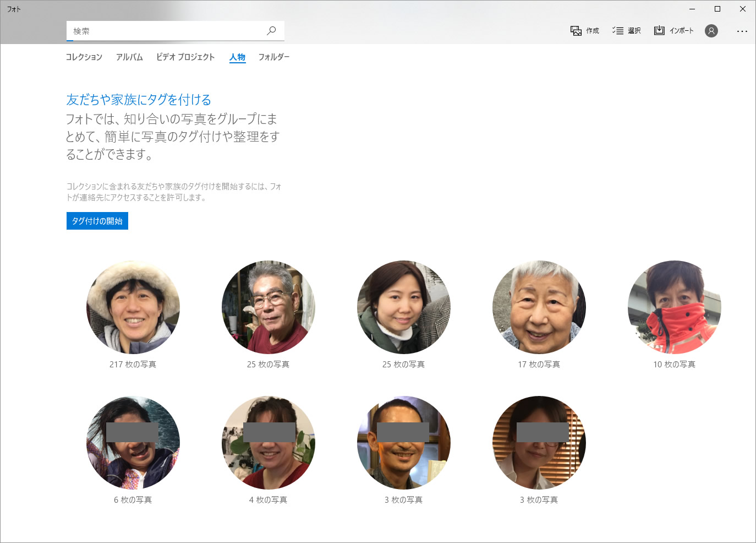Click the インポート (Import) icon

[659, 31]
